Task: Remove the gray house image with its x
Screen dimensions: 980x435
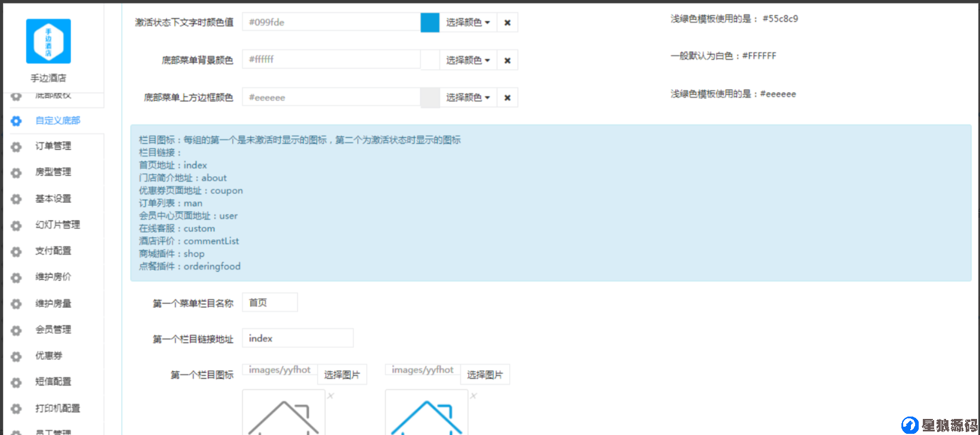Action: click(x=330, y=396)
